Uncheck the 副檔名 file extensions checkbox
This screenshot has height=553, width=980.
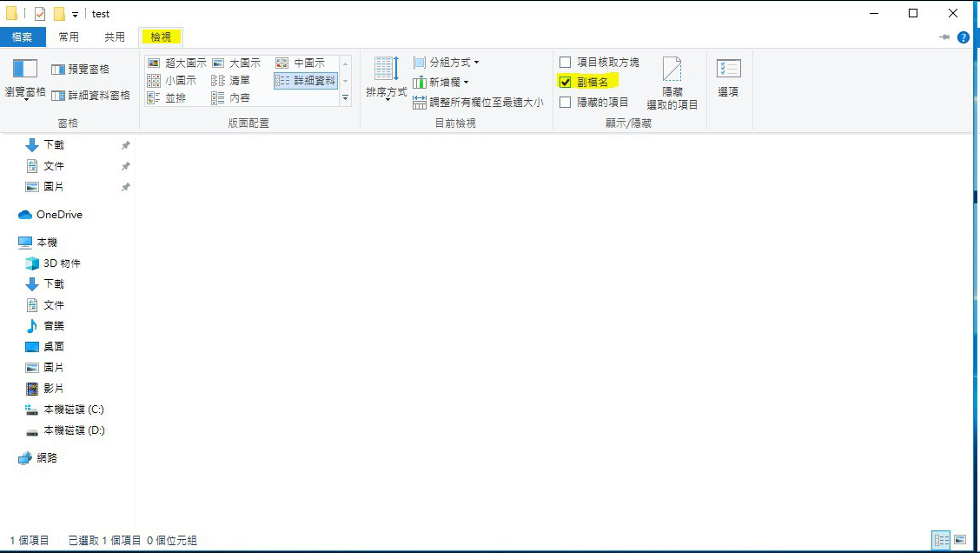pos(566,83)
